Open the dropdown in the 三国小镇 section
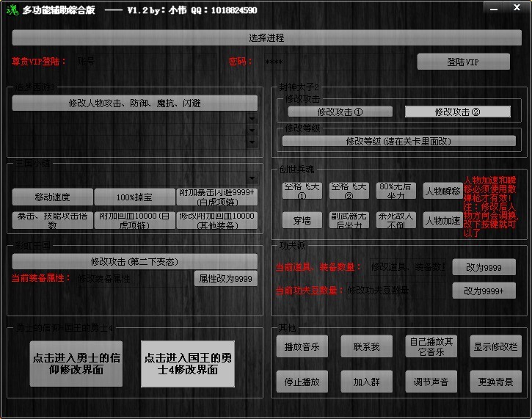Image resolution: width=532 pixels, height=419 pixels. tap(252, 178)
